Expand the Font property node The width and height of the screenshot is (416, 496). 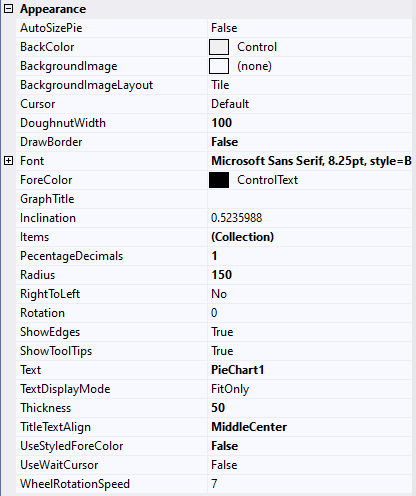tap(8, 161)
